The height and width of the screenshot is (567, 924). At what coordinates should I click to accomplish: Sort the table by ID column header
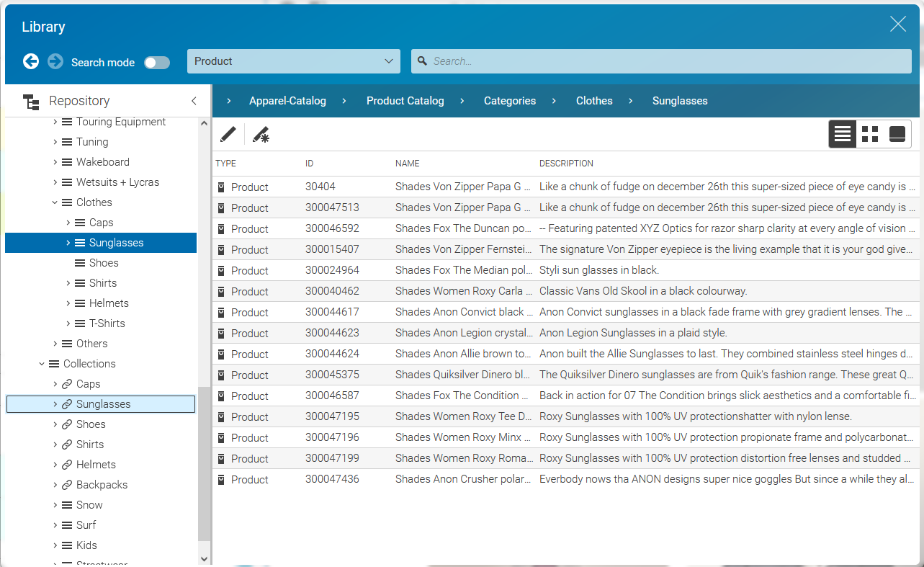[309, 164]
